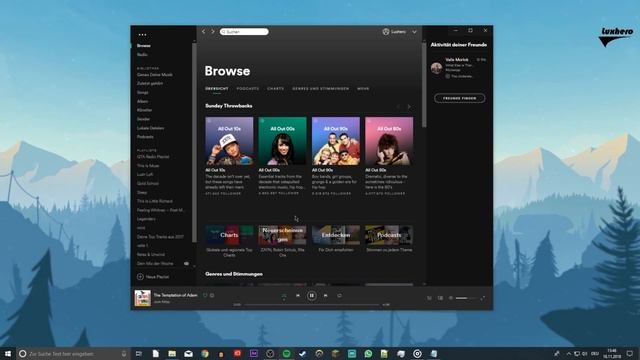This screenshot has width=640, height=360.
Task: Mute with the volume speaker icon
Action: click(x=451, y=298)
